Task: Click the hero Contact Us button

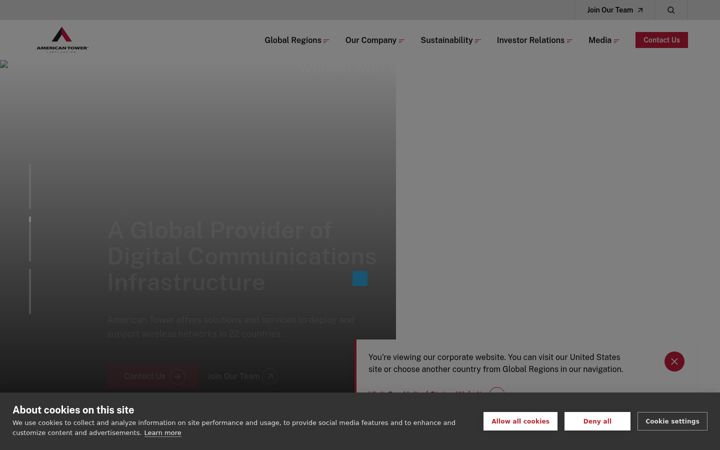Action: pos(153,376)
